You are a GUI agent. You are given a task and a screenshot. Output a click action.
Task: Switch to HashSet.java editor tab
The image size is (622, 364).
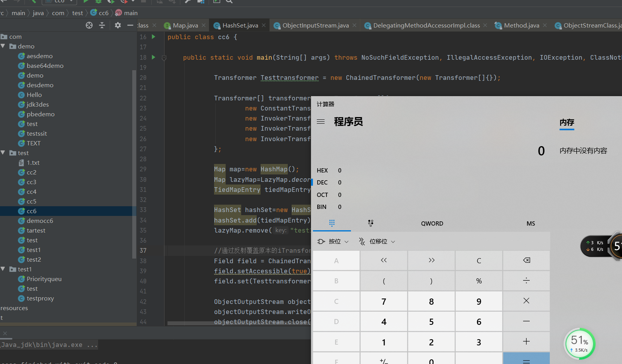(x=240, y=25)
